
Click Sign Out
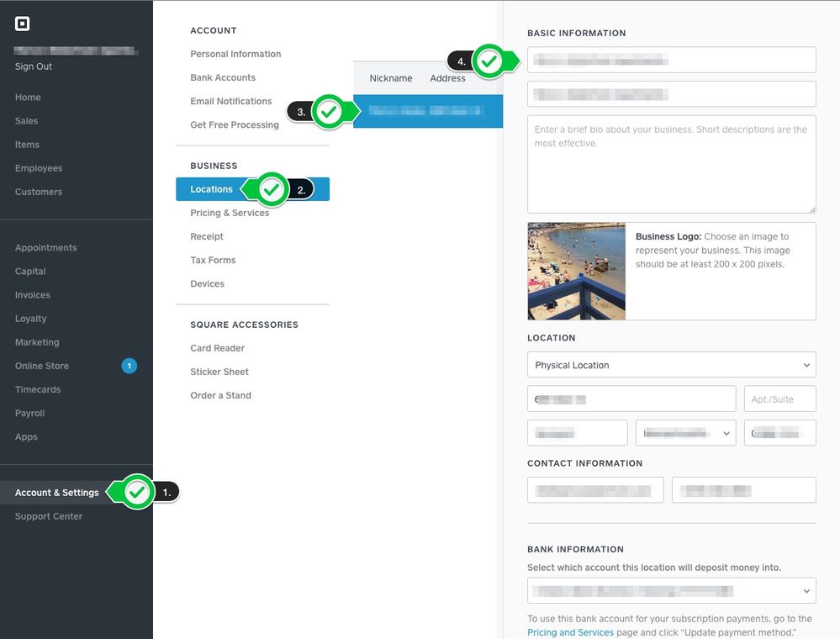click(34, 66)
